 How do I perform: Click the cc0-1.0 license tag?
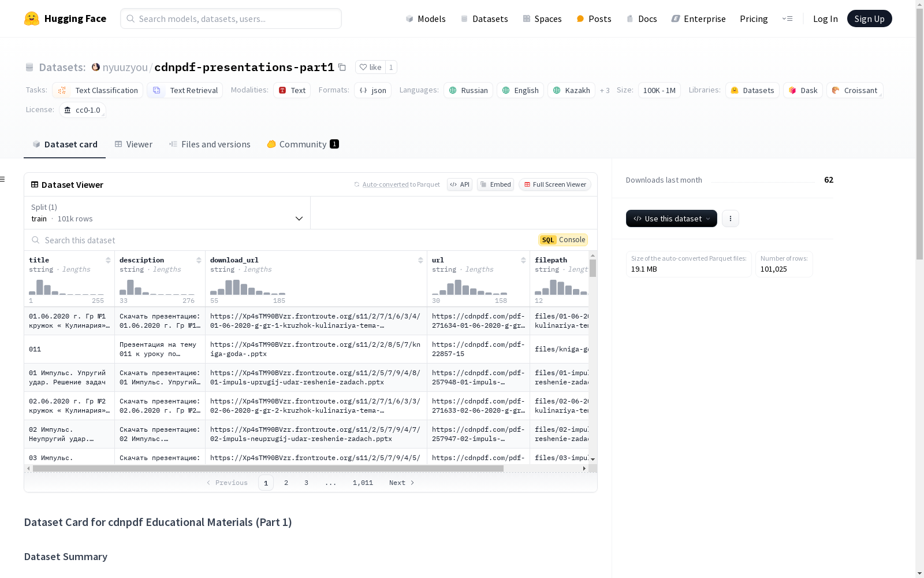pos(83,110)
